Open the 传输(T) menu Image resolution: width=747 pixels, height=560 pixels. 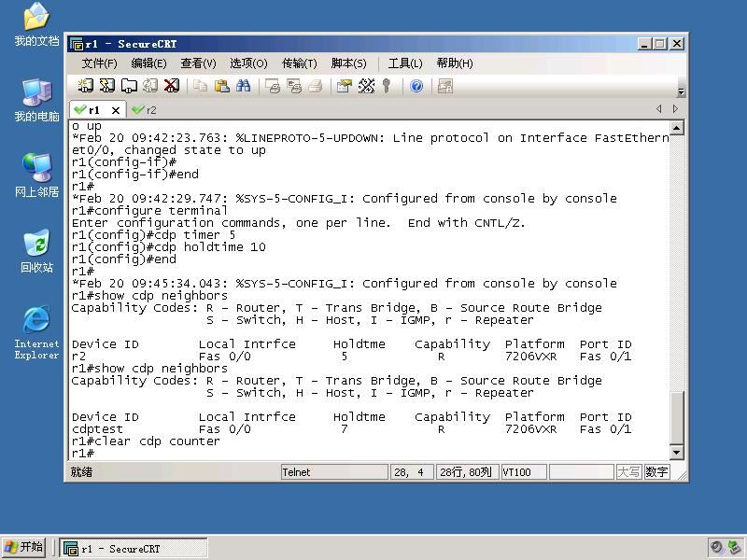coord(299,63)
